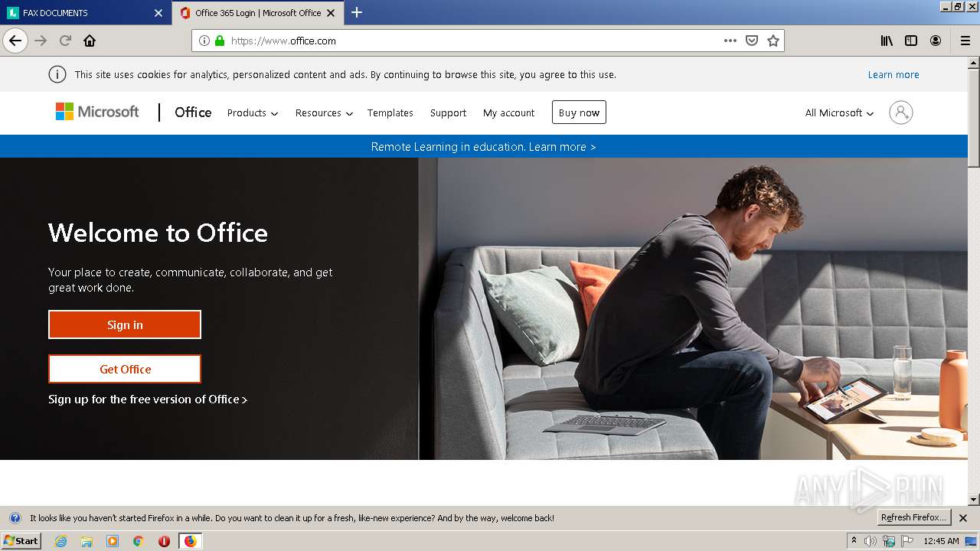Screen dimensions: 980x551
Task: Expand the Products dropdown menu
Action: (x=253, y=112)
